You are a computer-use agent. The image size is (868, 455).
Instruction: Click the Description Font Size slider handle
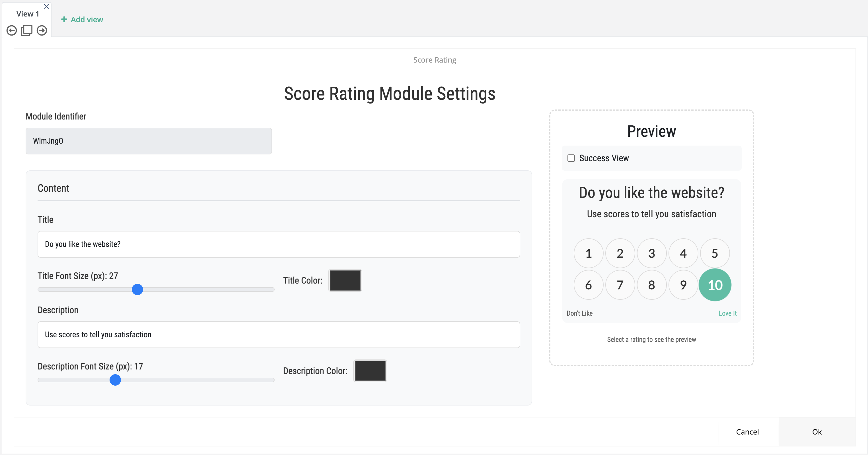(115, 380)
